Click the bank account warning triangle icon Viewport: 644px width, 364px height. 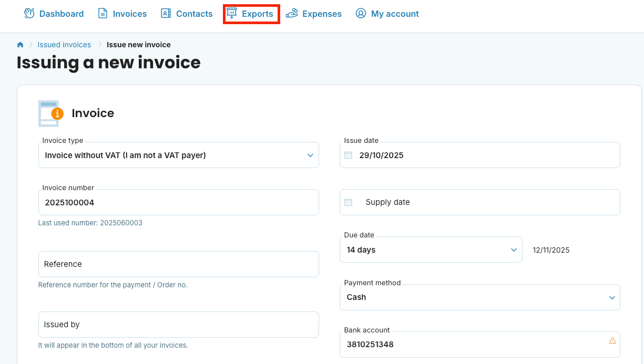pyautogui.click(x=612, y=340)
